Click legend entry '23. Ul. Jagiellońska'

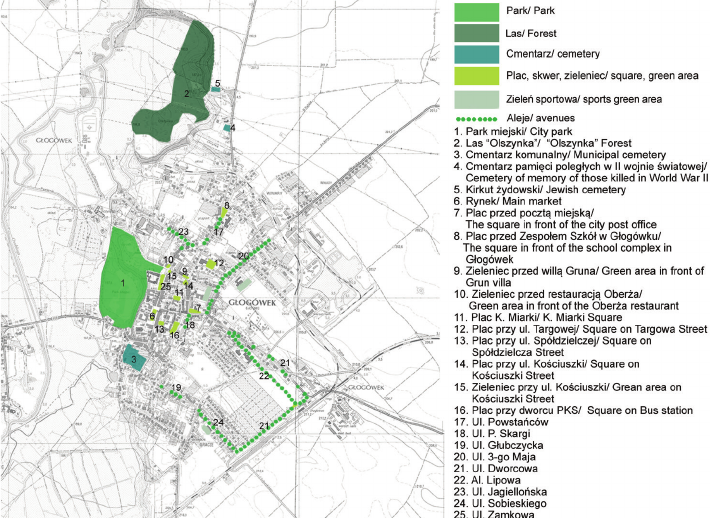501,492
